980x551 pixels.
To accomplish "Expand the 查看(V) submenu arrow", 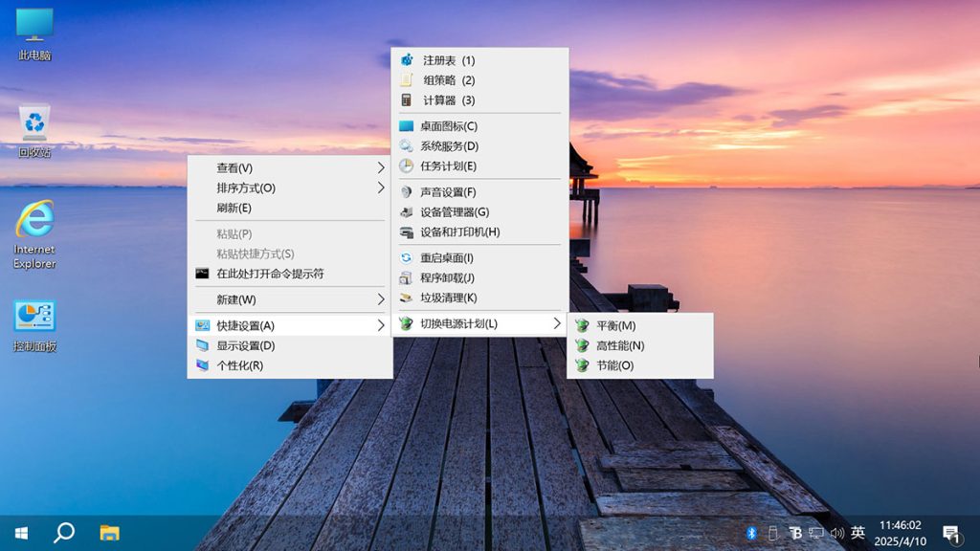I will (381, 167).
